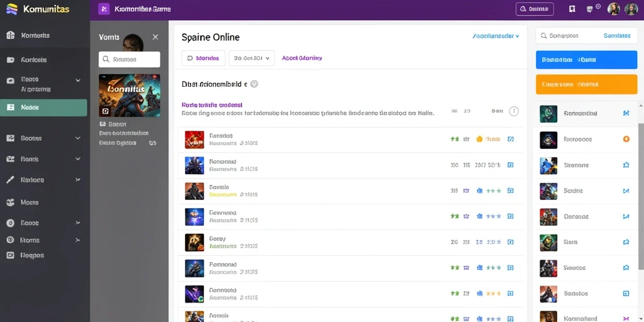The image size is (644, 322).
Task: Open the notifications icon with badge in header
Action: pyautogui.click(x=592, y=8)
